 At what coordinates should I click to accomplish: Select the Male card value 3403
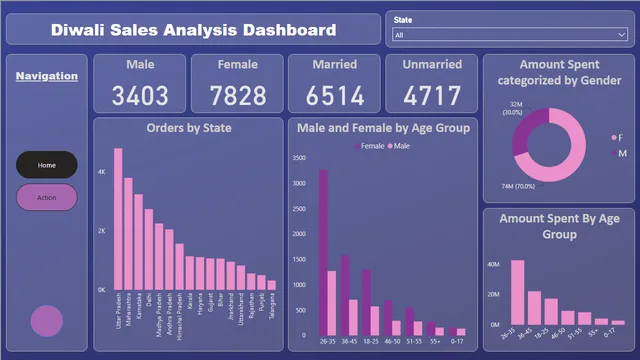coord(140,96)
